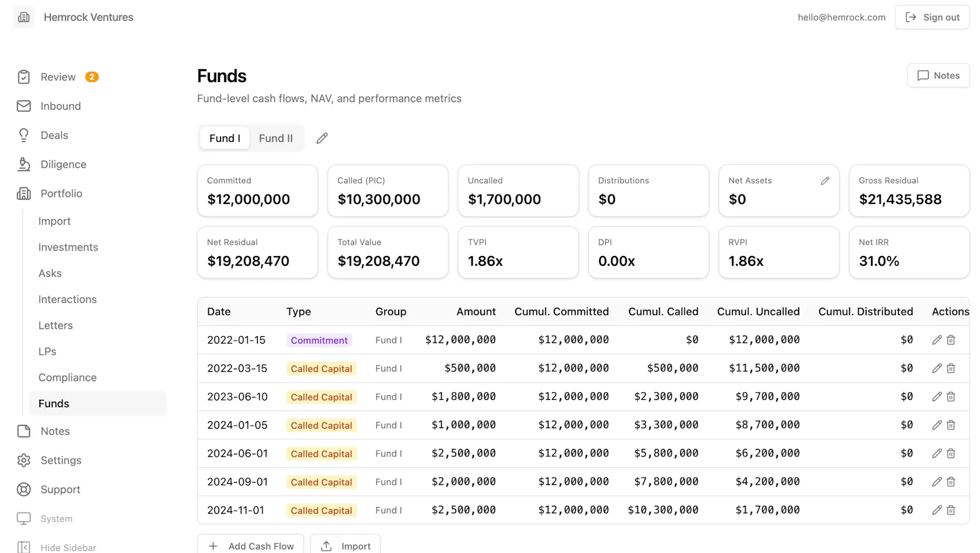Delete the 2023-06-10 cash flow row
This screenshot has width=980, height=553.
[x=951, y=397]
